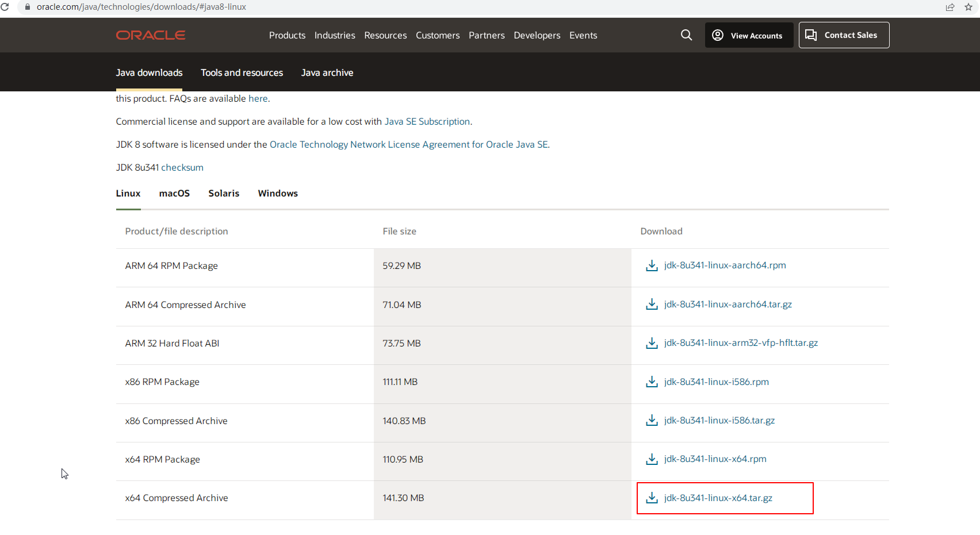Switch to the Windows tab
Screen dimensions: 980x535
click(x=278, y=194)
